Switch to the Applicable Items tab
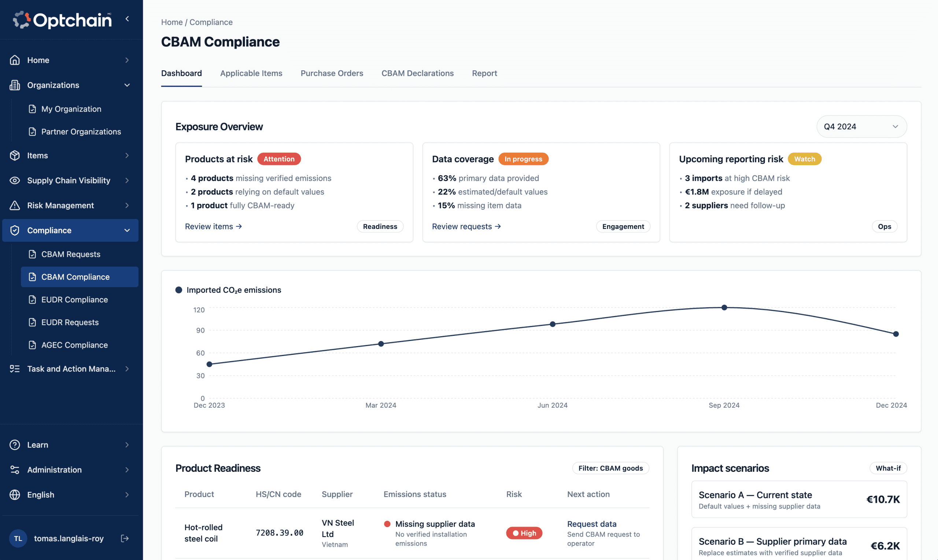Image resolution: width=938 pixels, height=560 pixels. click(251, 73)
